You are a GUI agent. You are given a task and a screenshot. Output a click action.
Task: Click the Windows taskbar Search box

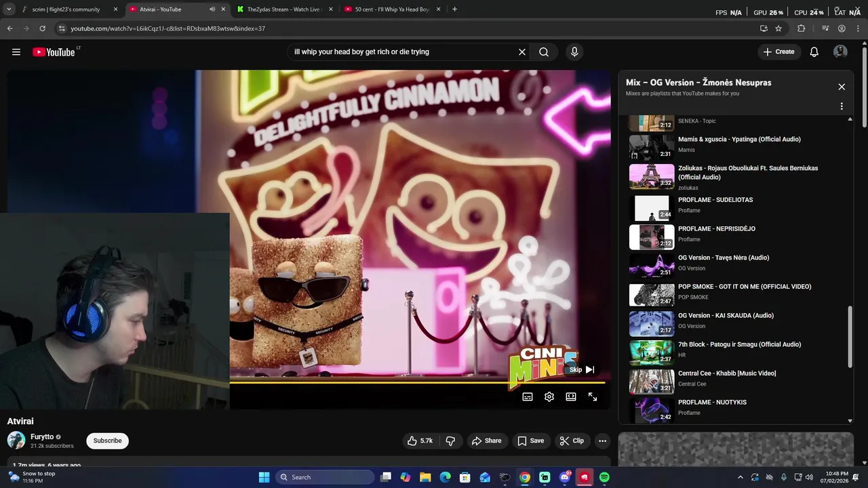tap(325, 477)
